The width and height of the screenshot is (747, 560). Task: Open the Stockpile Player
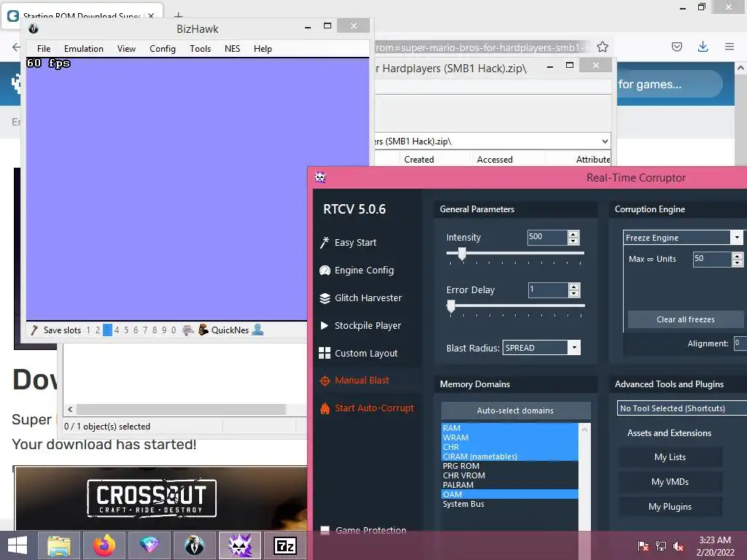click(360, 326)
